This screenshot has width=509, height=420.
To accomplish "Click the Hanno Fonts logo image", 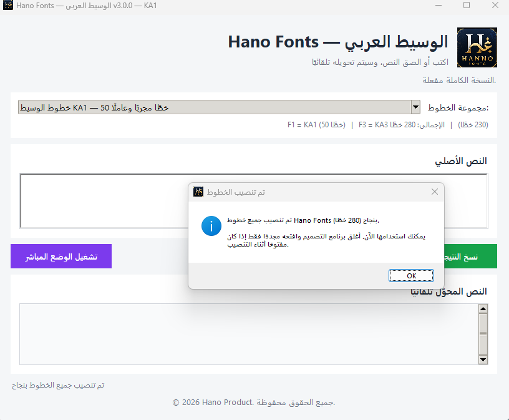I will tap(477, 47).
